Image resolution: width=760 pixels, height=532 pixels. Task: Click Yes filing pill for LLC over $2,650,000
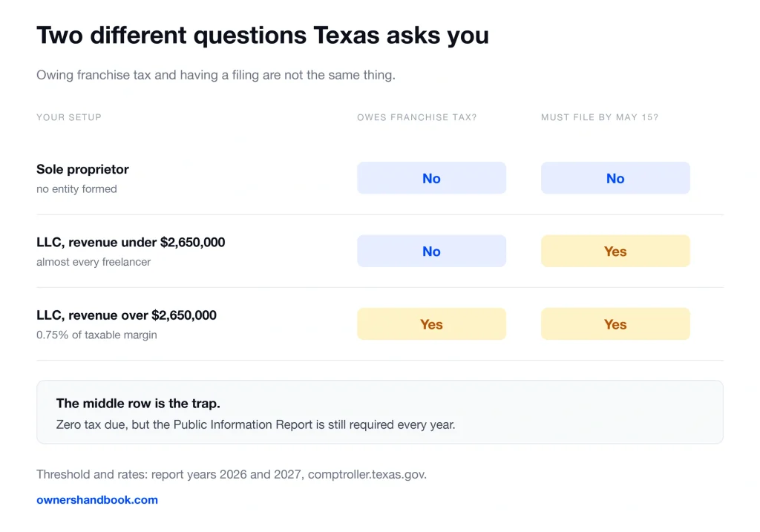(x=615, y=324)
